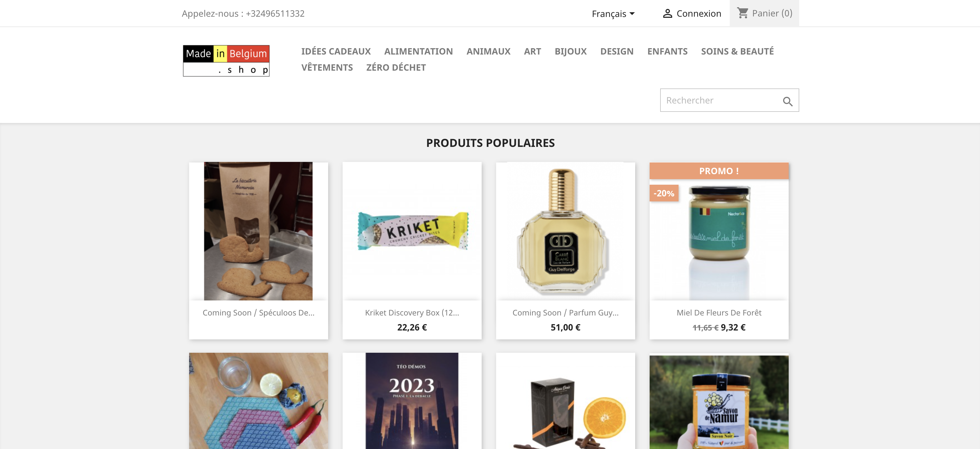Open the shopping cart icon
The image size is (980, 449).
(x=743, y=13)
